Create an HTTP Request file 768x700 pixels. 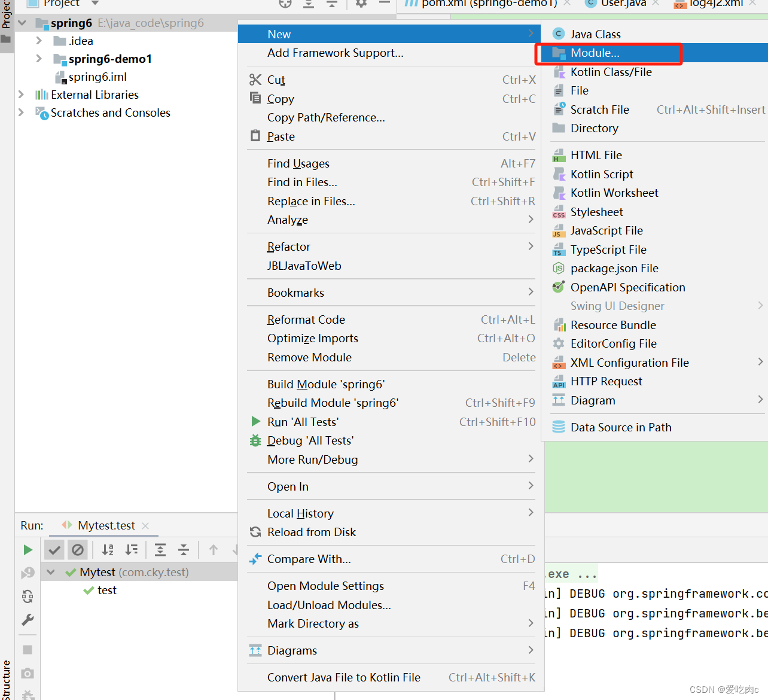[x=654, y=381]
